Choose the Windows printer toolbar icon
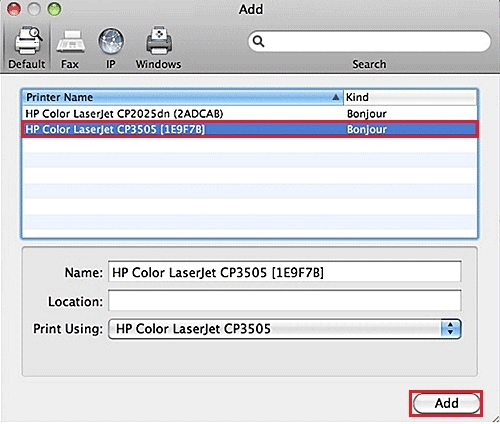The height and width of the screenshot is (424, 500). pyautogui.click(x=159, y=41)
